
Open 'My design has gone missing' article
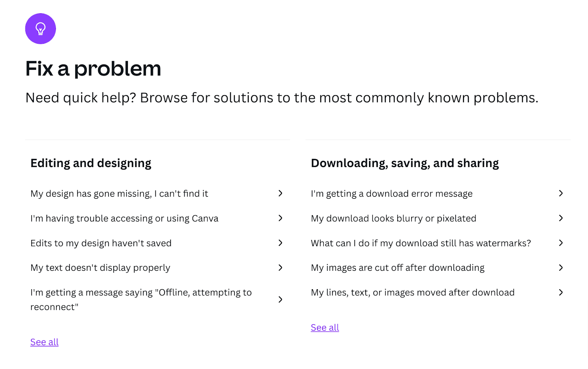(x=119, y=194)
